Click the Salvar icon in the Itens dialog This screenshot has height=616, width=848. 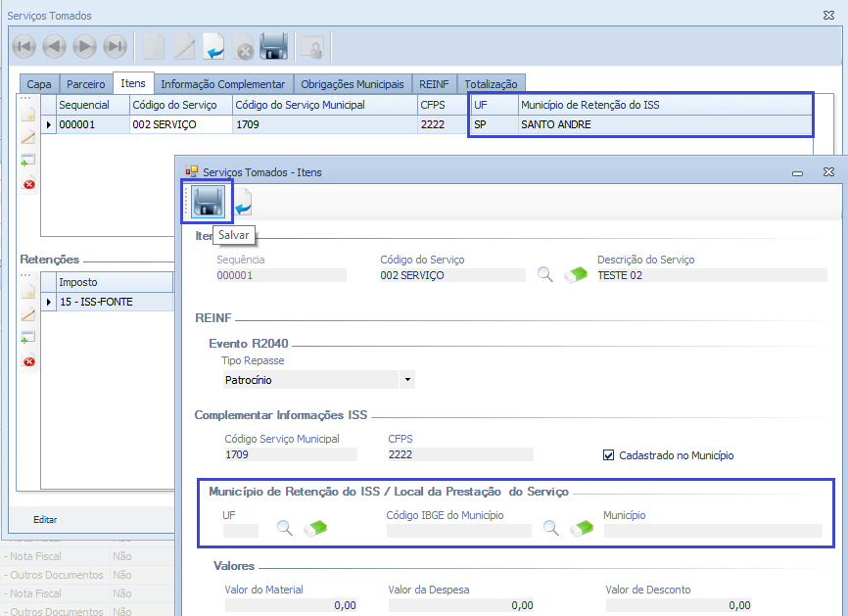(207, 202)
